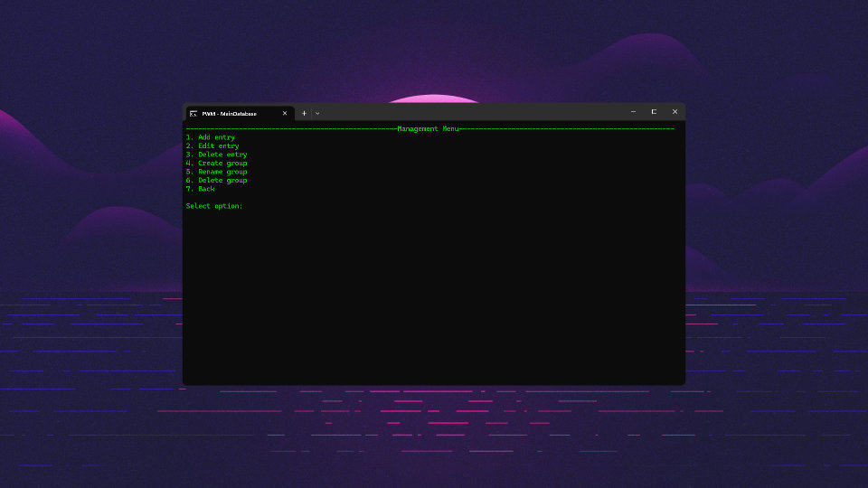
Task: Close the PWM - MainDatabase tab
Action: (x=285, y=114)
